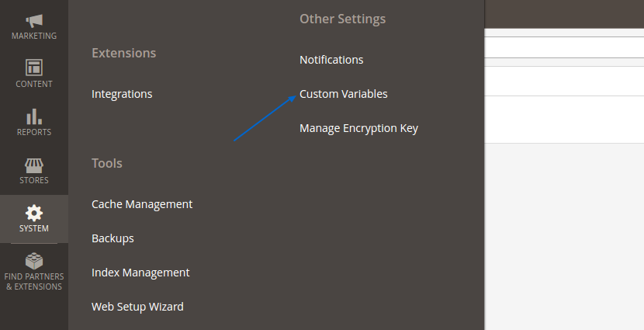Open the Backups page
644x330 pixels.
point(113,238)
